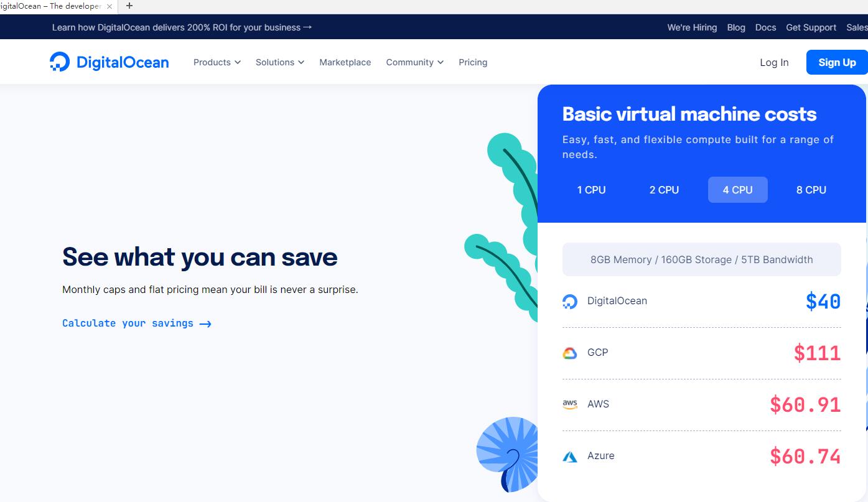The image size is (868, 502).
Task: Open the Marketplace page
Action: [x=345, y=62]
